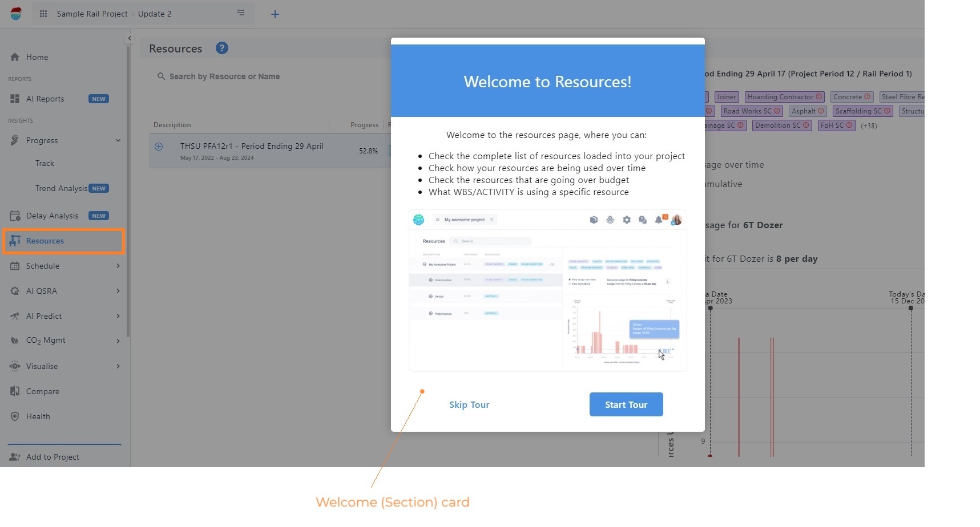Select the Delay Analysis icon
The height and width of the screenshot is (527, 980).
(15, 216)
